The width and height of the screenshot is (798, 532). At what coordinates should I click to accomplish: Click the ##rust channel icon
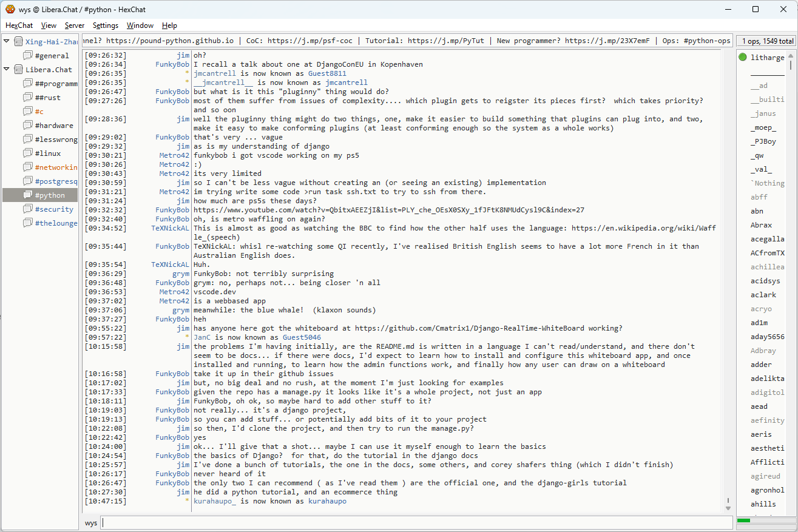click(27, 98)
